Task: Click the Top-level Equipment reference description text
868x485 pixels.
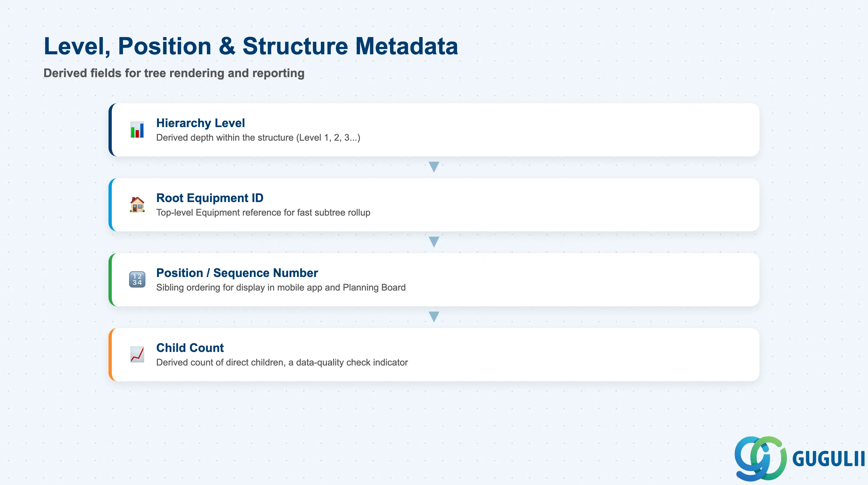Action: [x=263, y=212]
